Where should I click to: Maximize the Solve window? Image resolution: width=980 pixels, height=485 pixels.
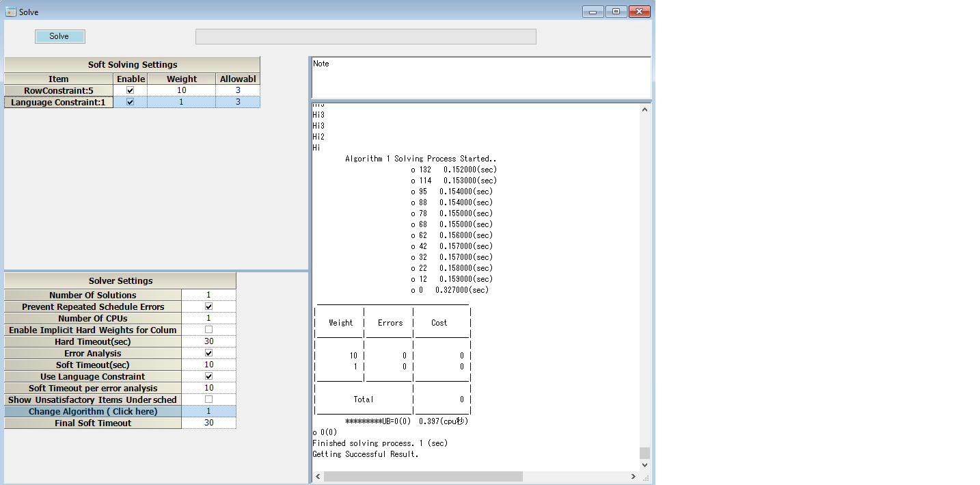point(616,12)
